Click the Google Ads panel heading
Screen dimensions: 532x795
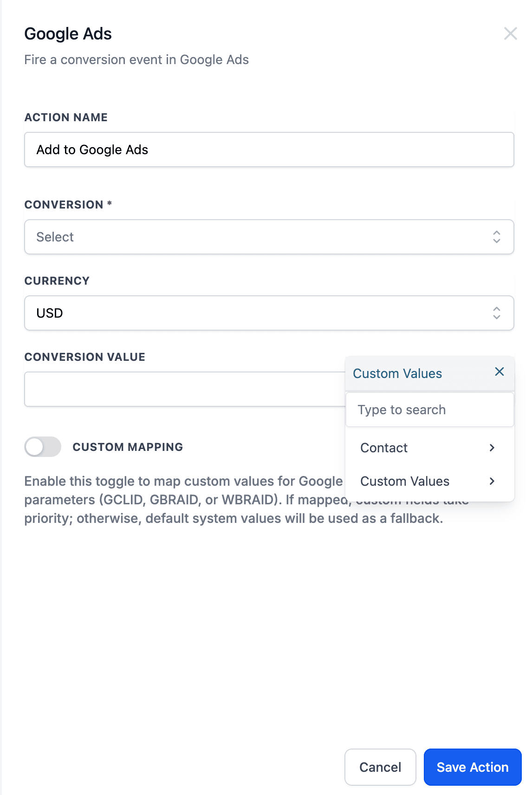(x=68, y=33)
